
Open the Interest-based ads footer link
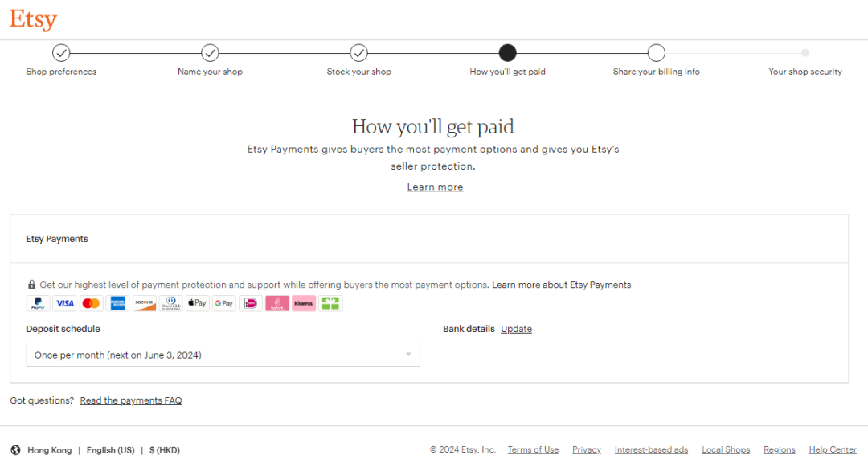click(x=651, y=450)
